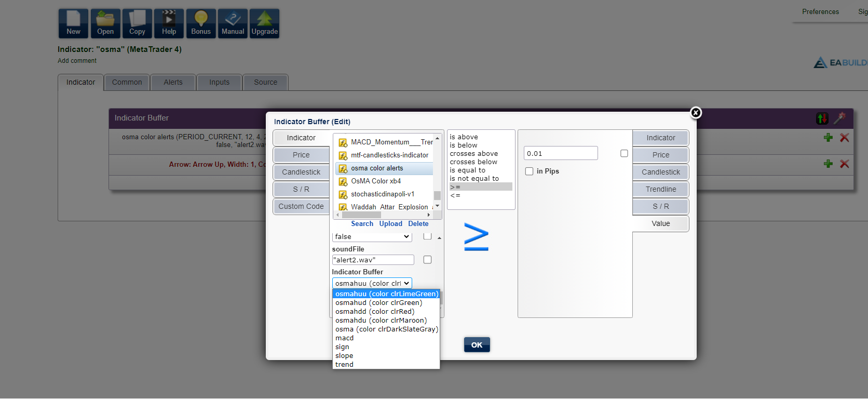This screenshot has width=868, height=399.
Task: Select left-side Price tab in dialog
Action: pos(301,155)
